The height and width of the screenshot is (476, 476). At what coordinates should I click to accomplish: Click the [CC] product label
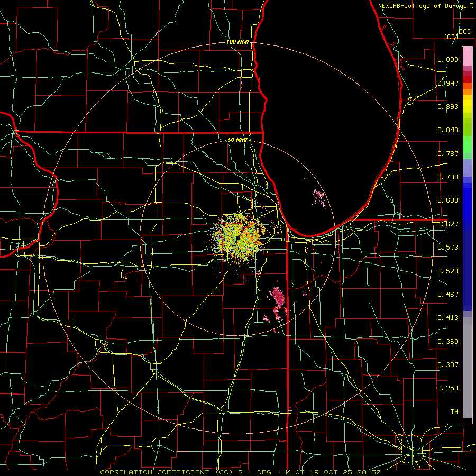pyautogui.click(x=451, y=36)
